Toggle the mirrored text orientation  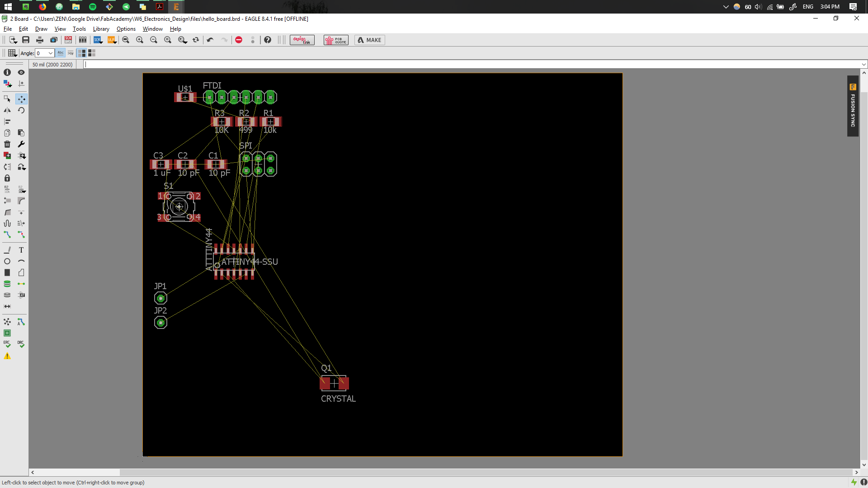[71, 53]
